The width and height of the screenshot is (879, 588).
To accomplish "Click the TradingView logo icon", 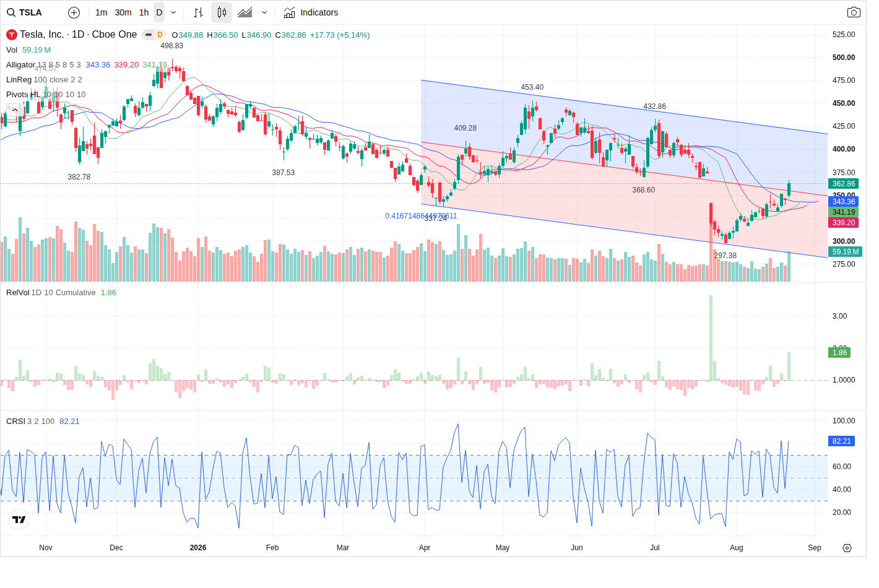I will pyautogui.click(x=19, y=520).
